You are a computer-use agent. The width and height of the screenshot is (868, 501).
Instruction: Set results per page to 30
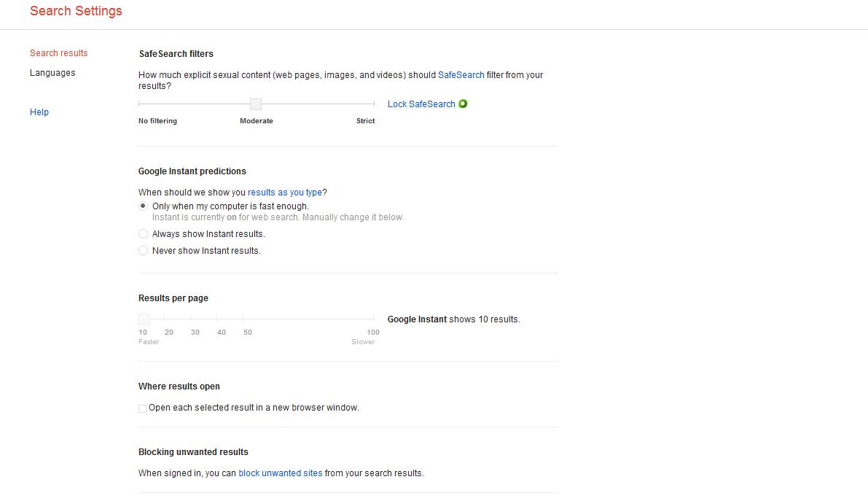coord(191,319)
